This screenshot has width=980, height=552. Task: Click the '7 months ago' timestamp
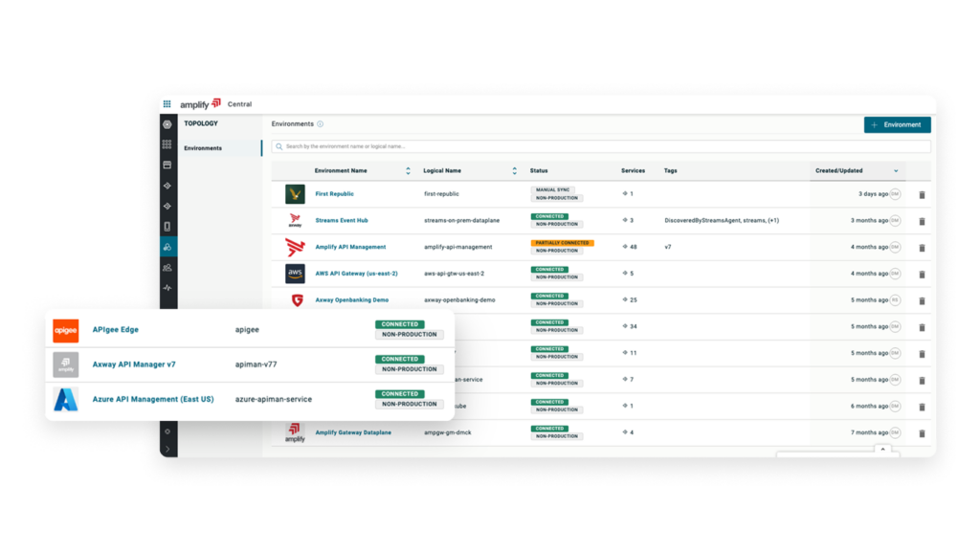tap(869, 432)
